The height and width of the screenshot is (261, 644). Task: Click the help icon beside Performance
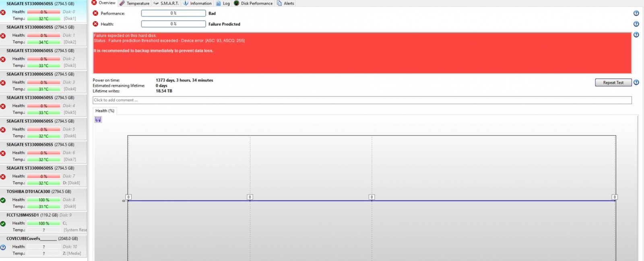click(636, 13)
